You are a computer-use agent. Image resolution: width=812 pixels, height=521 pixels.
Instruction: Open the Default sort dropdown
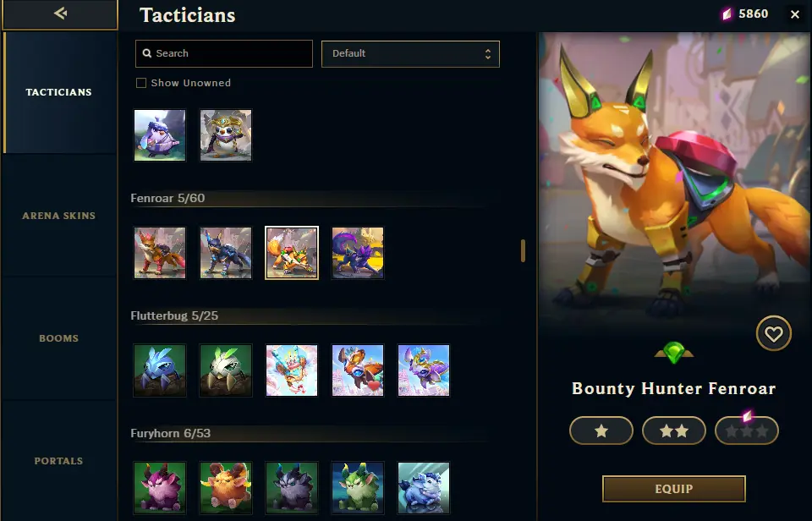tap(410, 54)
